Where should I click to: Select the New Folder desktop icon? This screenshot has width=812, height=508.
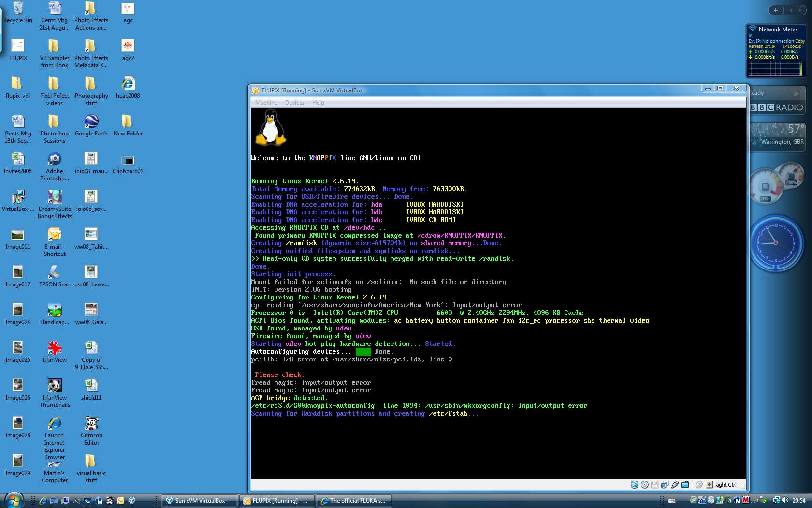pyautogui.click(x=128, y=125)
